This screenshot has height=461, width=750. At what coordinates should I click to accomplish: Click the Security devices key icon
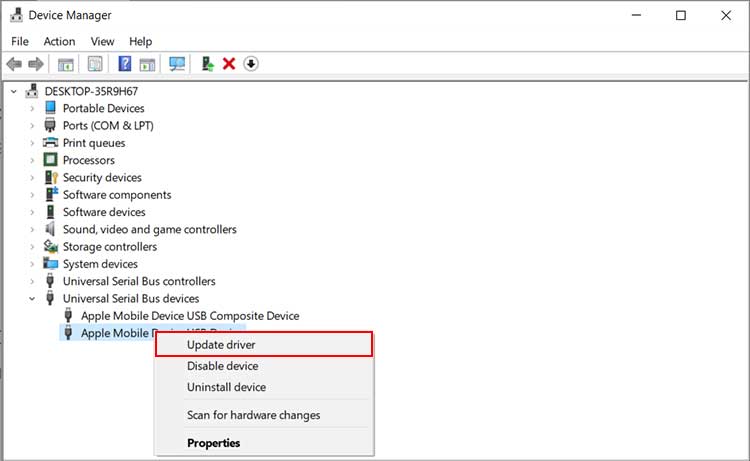click(x=51, y=177)
